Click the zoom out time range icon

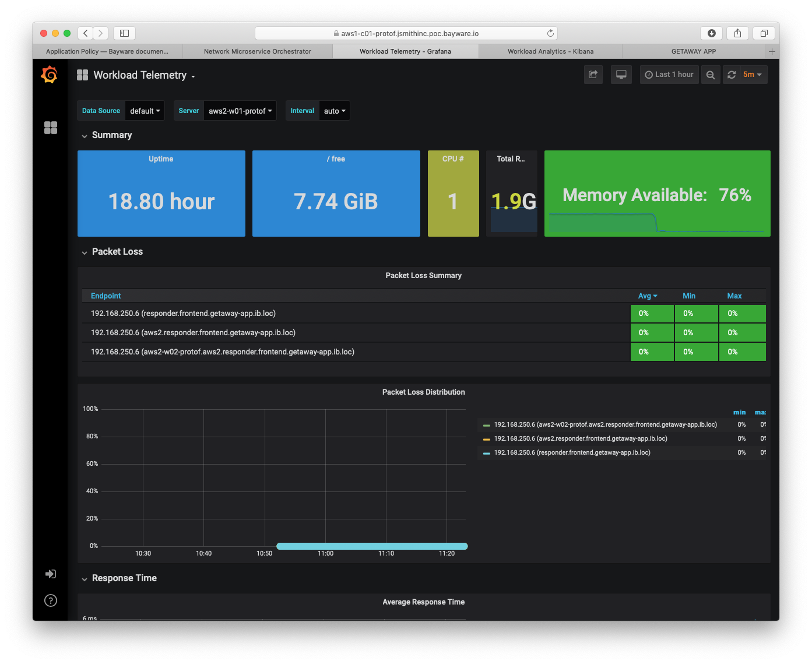coord(711,75)
